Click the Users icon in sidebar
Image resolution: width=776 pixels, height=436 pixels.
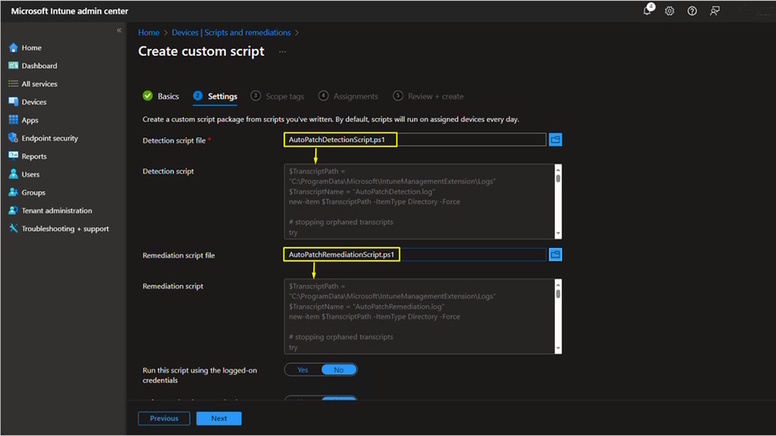click(13, 174)
